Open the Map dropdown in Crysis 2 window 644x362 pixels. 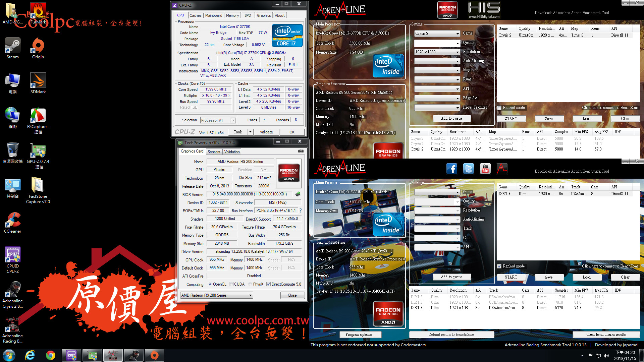[437, 70]
